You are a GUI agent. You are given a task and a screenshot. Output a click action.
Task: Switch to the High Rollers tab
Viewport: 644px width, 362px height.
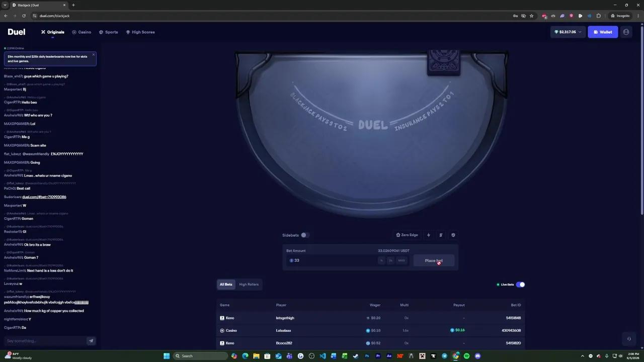[249, 285]
